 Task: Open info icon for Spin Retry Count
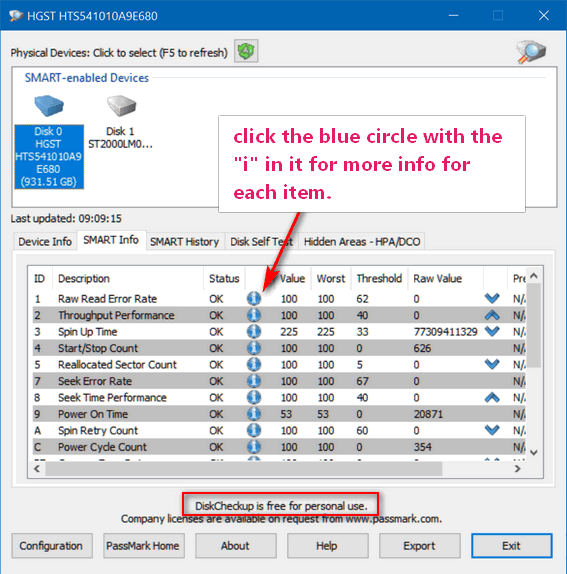(x=254, y=430)
